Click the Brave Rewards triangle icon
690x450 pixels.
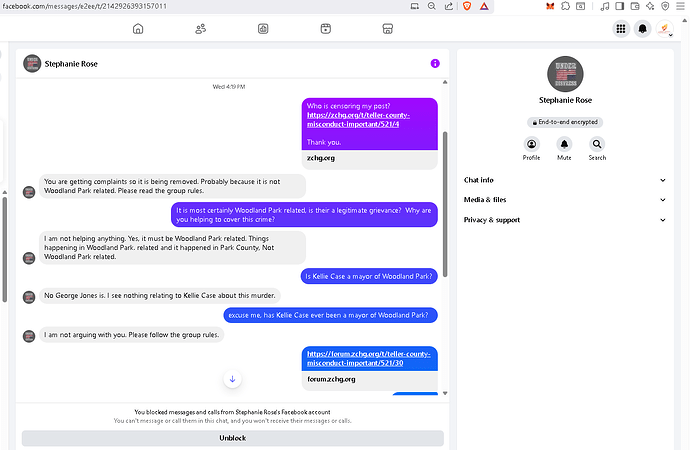point(484,6)
